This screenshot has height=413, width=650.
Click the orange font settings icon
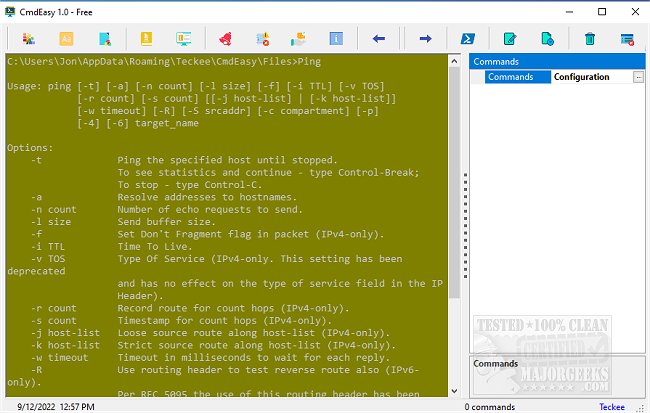click(66, 39)
